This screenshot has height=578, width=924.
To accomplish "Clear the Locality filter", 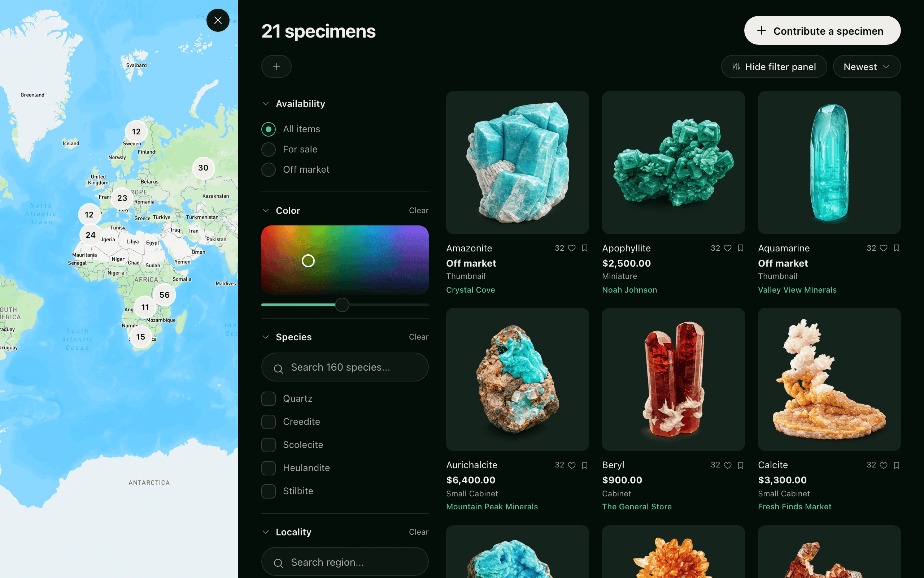I will (x=418, y=532).
